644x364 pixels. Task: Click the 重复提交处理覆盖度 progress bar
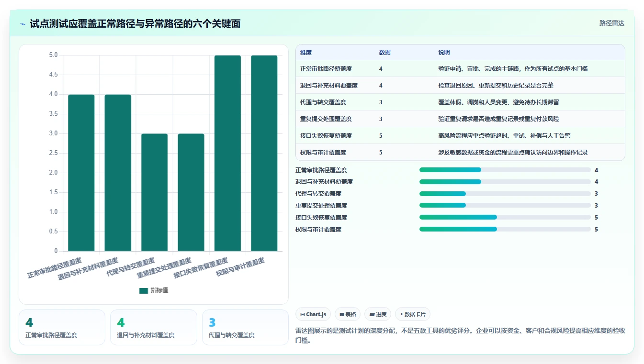505,205
